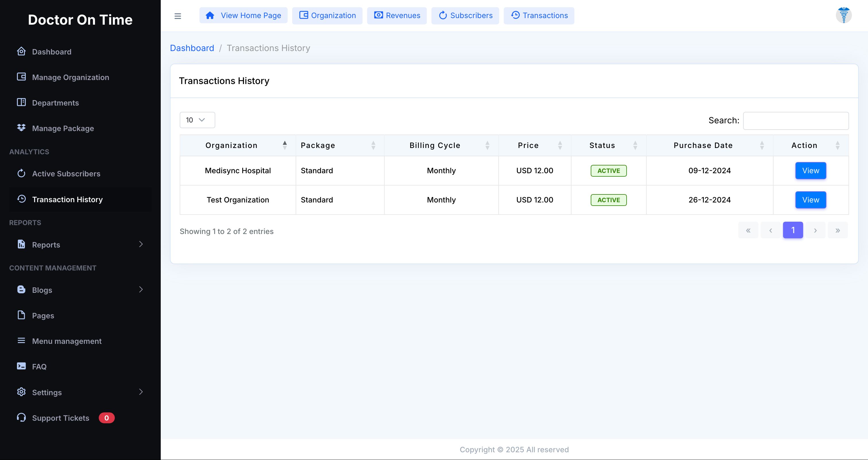This screenshot has height=460, width=868.
Task: Click the Departments icon in sidebar
Action: point(21,102)
